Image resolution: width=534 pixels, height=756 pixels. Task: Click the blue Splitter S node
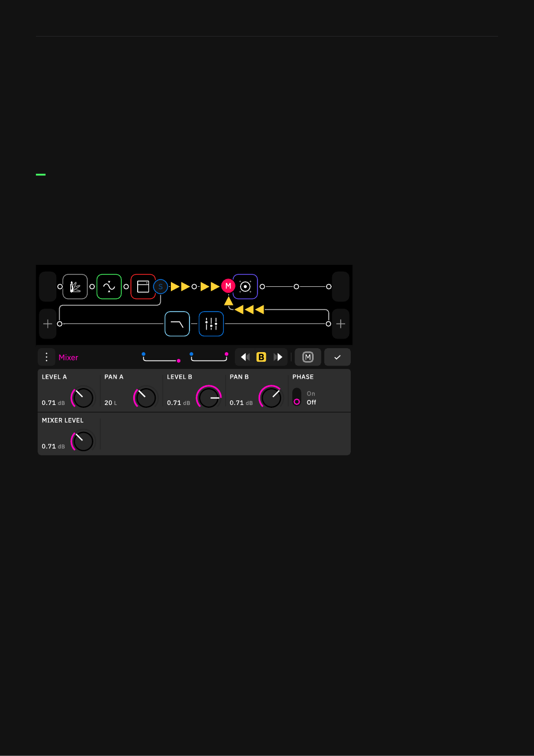[161, 287]
